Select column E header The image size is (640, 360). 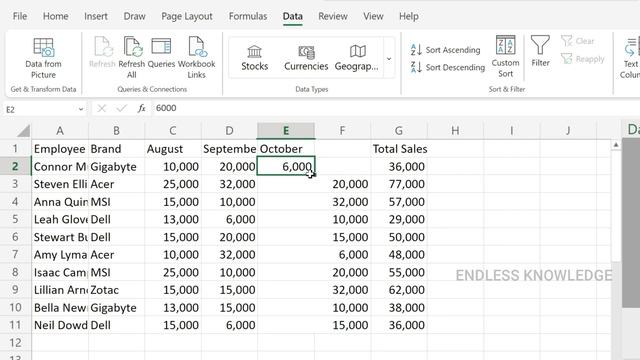click(286, 131)
